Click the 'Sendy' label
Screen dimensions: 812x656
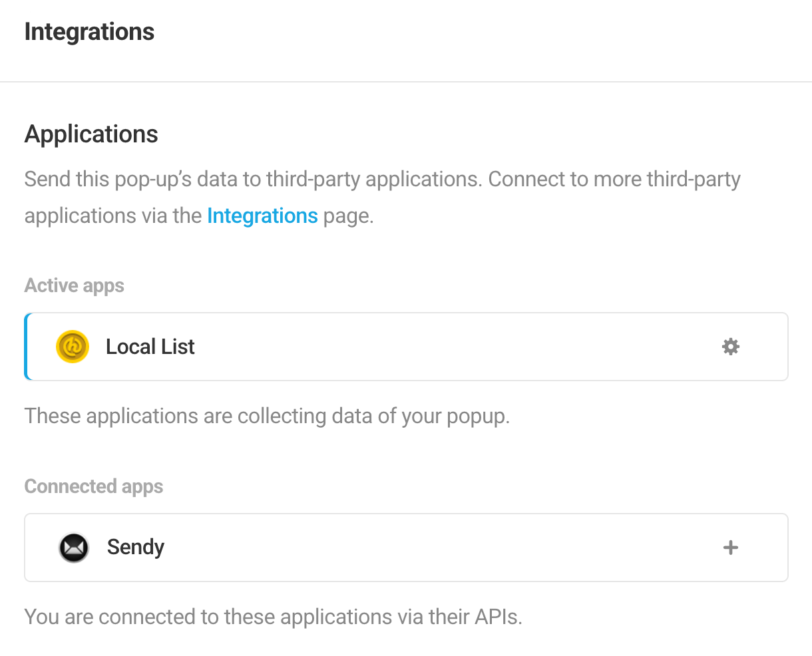coord(136,548)
